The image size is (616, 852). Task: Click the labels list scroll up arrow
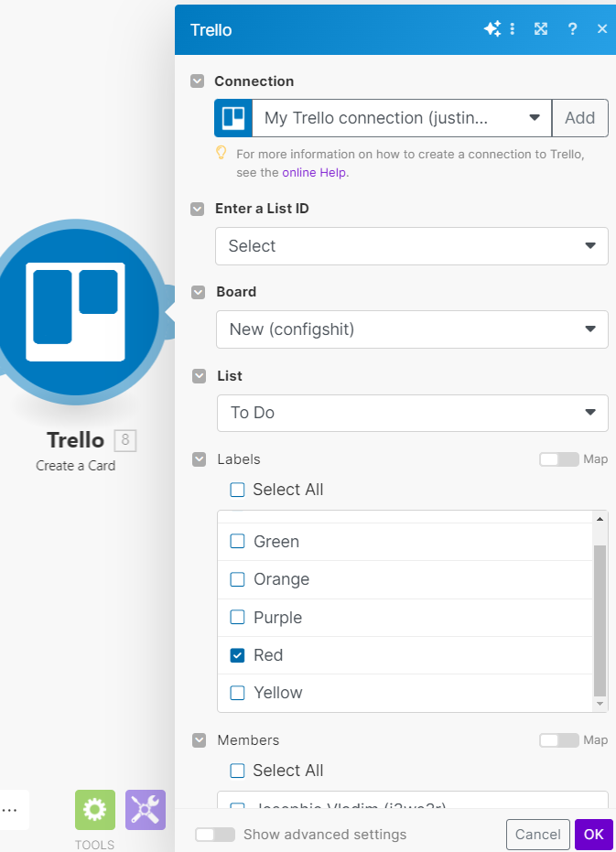tap(600, 519)
